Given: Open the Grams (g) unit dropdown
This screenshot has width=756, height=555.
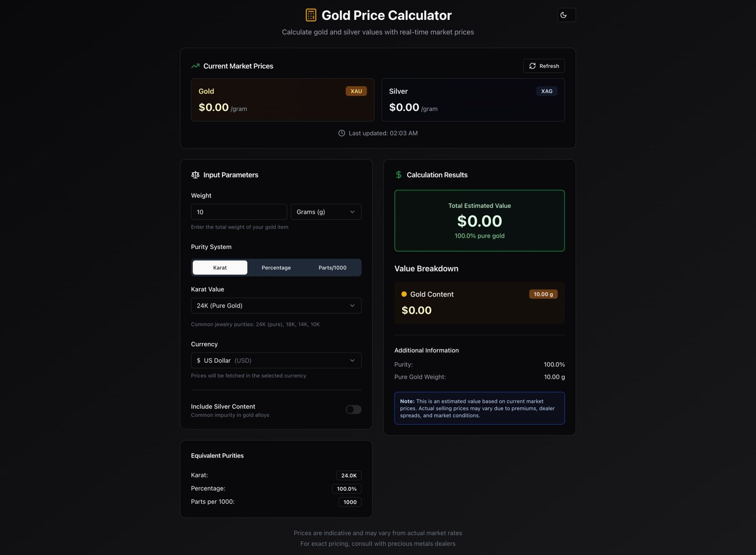Looking at the screenshot, I should coord(326,212).
